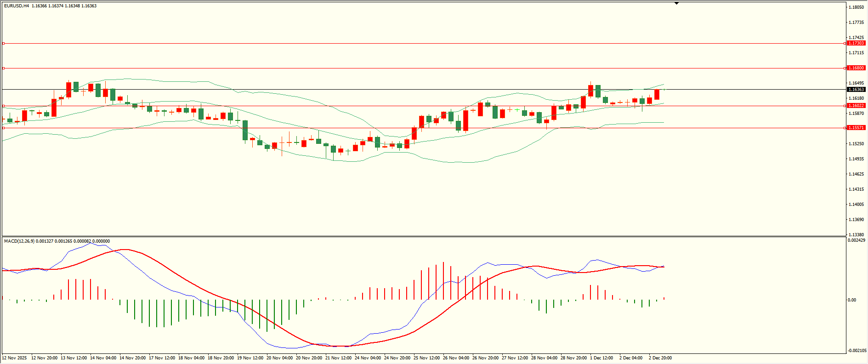
Task: Click the MACD(12,26,9) indicator label
Action: [19, 241]
